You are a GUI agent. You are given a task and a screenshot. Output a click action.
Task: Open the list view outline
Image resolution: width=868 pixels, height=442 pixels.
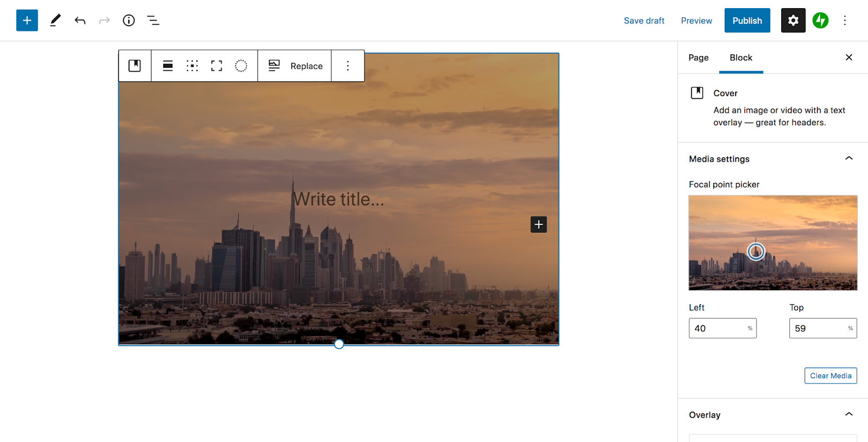pos(153,21)
